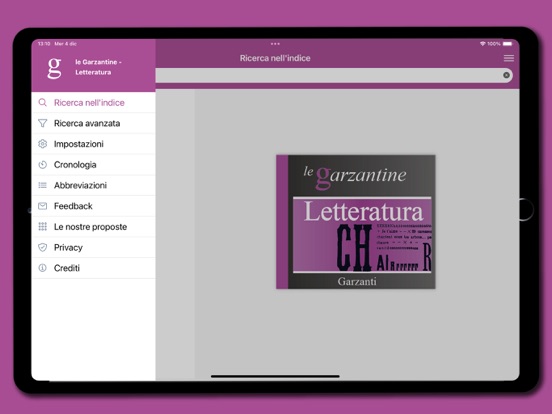Image resolution: width=552 pixels, height=414 pixels.
Task: Click the magnifier icon beside Ricerca nell'indice
Action: click(x=43, y=102)
